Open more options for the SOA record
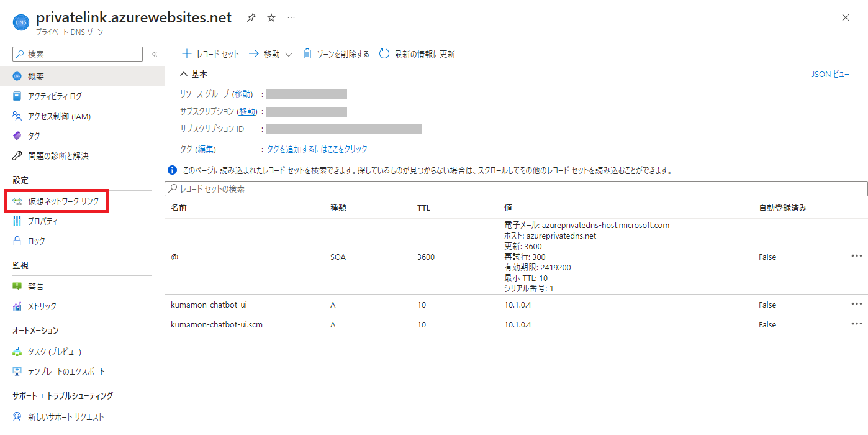This screenshot has width=868, height=435. pyautogui.click(x=857, y=256)
